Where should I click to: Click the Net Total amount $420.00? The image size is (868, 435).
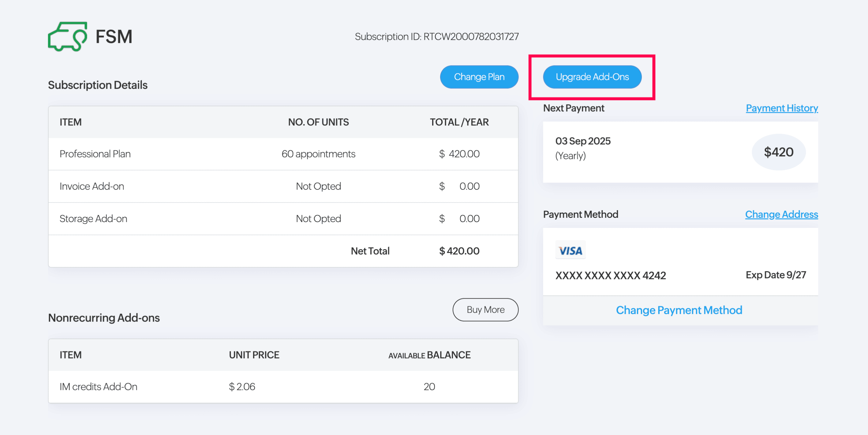pyautogui.click(x=459, y=251)
